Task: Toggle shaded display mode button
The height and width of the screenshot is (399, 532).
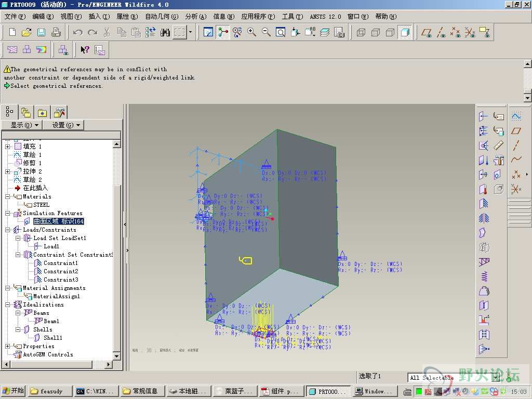Action: pos(405,32)
